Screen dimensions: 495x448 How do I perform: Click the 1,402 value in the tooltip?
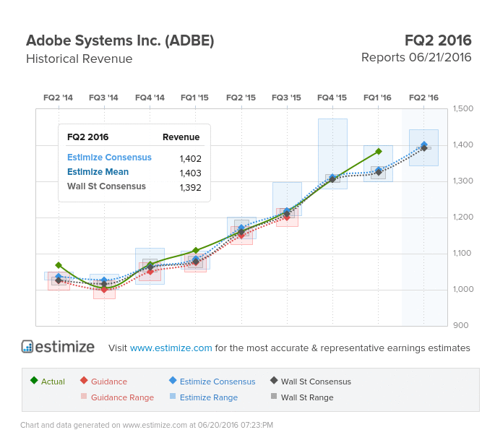[190, 158]
